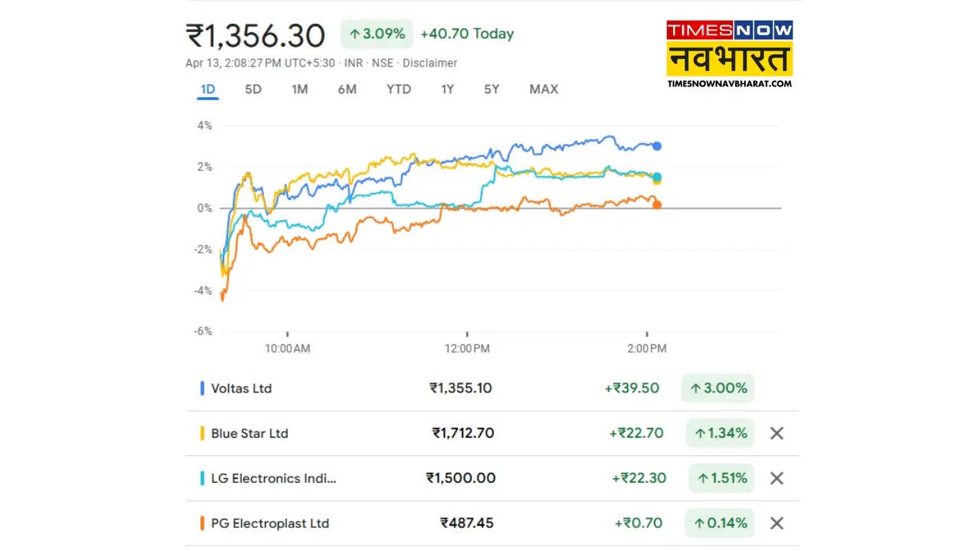Open the Blue Star Ltd stock name

coord(250,433)
